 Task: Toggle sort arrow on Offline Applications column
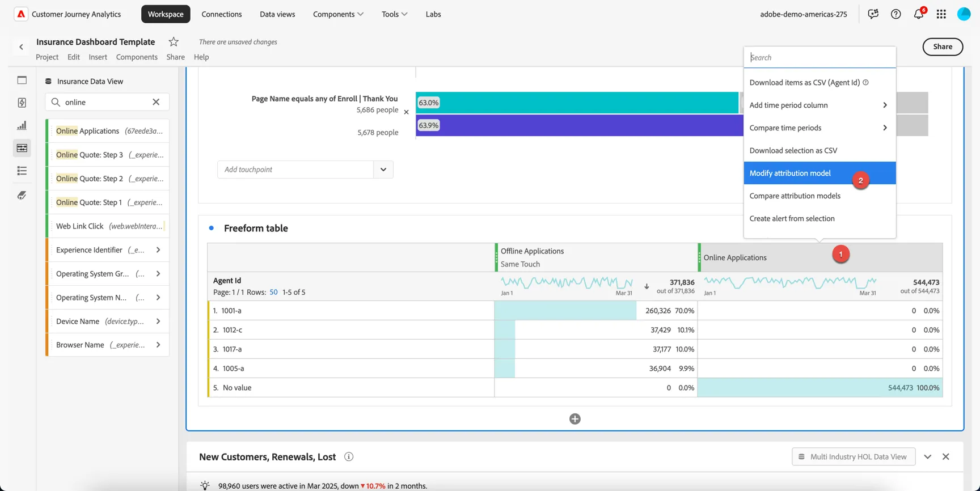(x=647, y=286)
